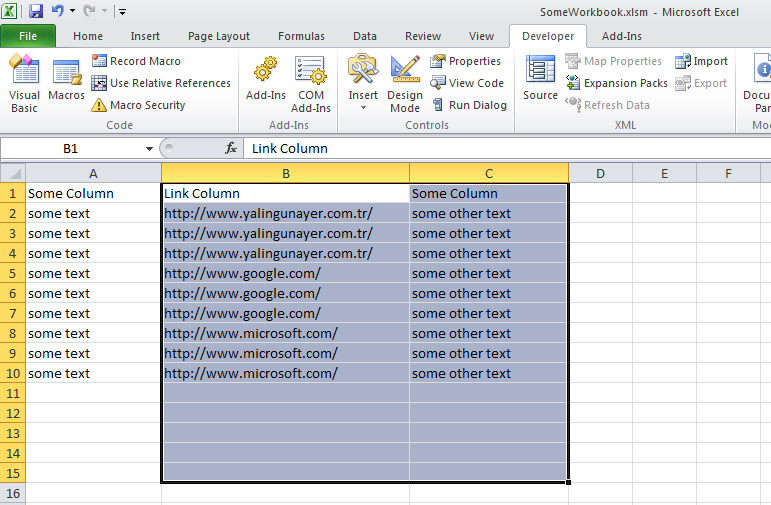Click the Redo button
The image size is (771, 505).
(89, 11)
